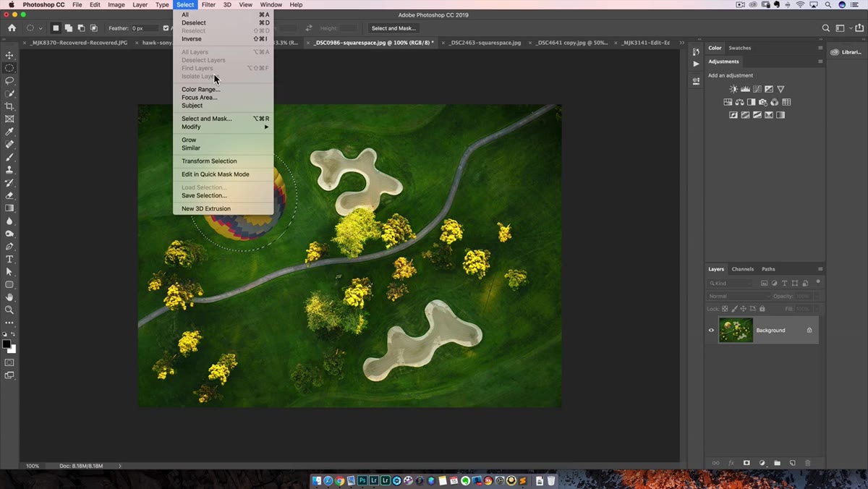The width and height of the screenshot is (868, 489).
Task: Click the Select and Mask button
Action: (393, 28)
